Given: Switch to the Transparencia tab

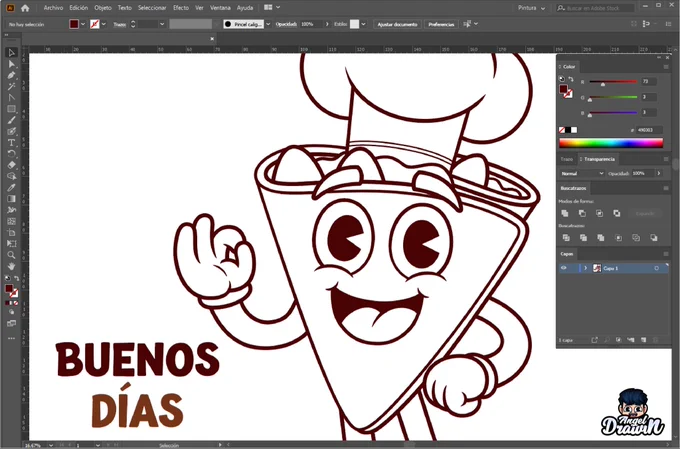Looking at the screenshot, I should click(x=599, y=159).
